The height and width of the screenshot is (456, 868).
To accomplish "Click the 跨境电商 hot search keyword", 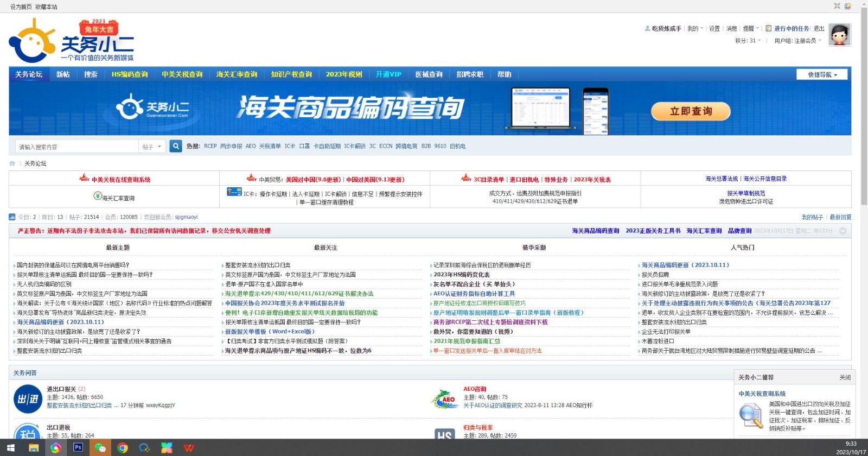I will coord(406,146).
